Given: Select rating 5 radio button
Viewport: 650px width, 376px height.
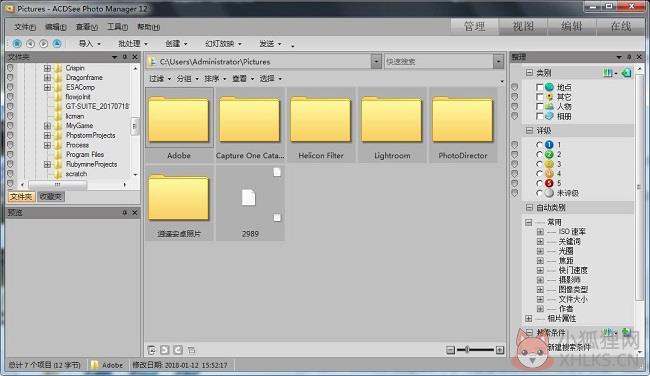Looking at the screenshot, I should point(539,183).
